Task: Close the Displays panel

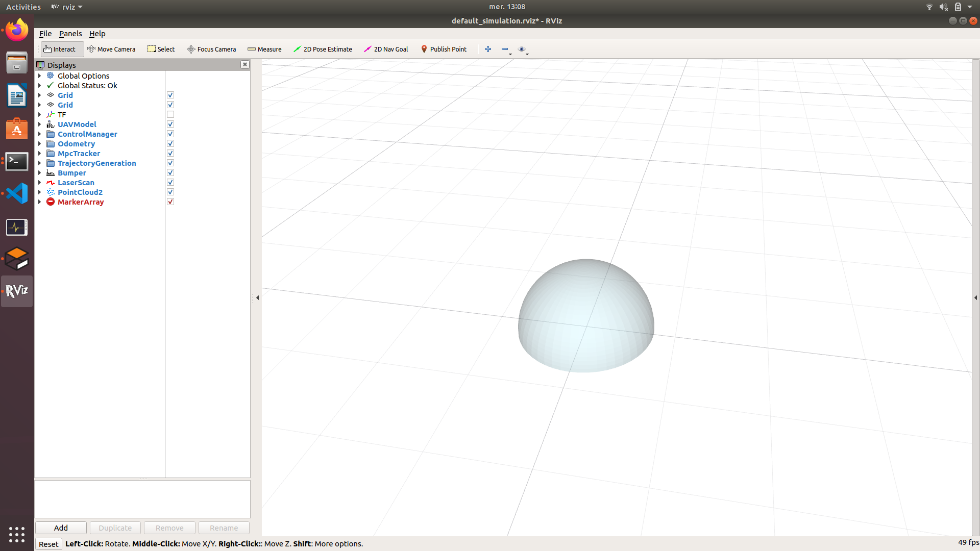Action: click(245, 65)
